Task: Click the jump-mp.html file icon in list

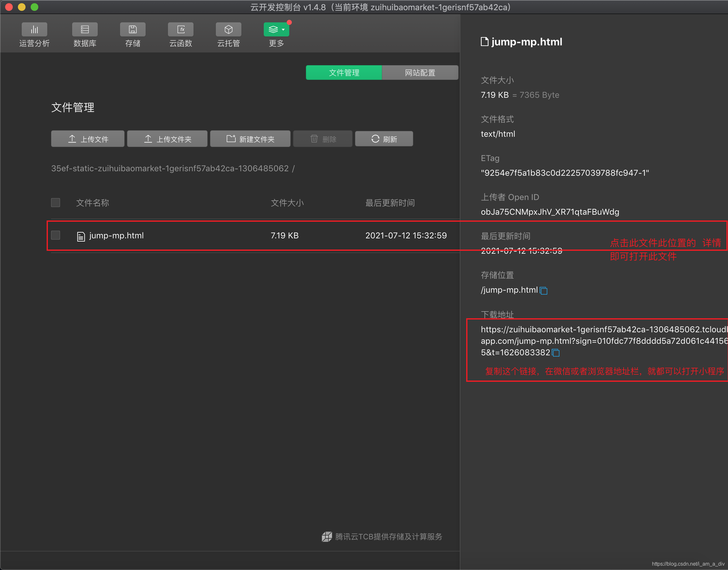Action: pyautogui.click(x=81, y=236)
